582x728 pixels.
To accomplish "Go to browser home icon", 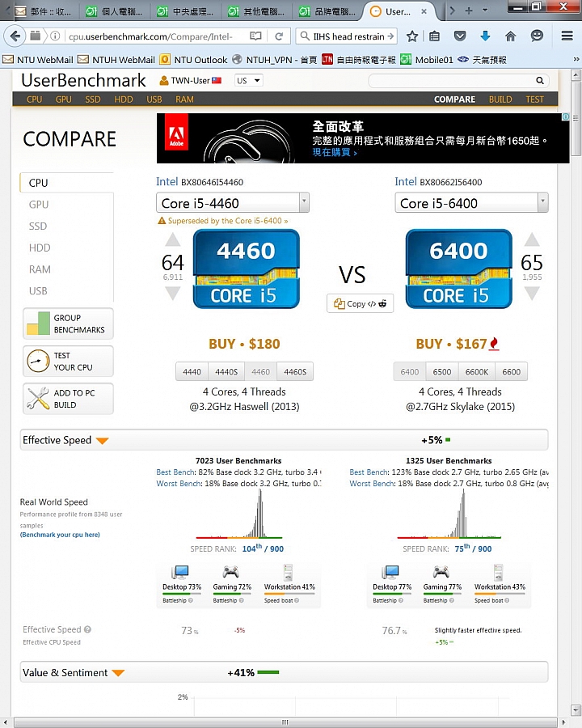I will (511, 36).
